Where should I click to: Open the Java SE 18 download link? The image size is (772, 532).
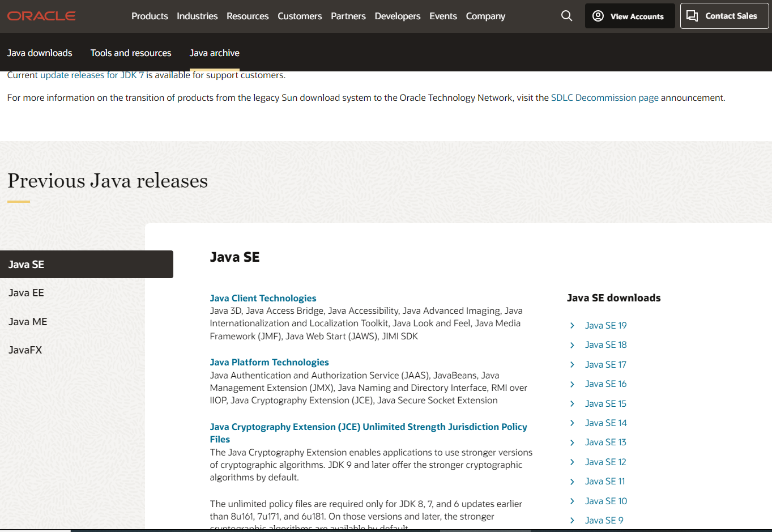point(605,344)
